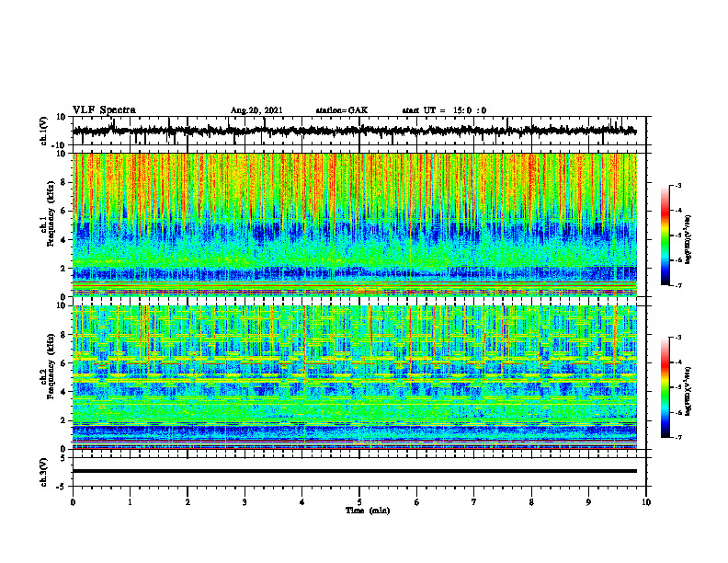The height and width of the screenshot is (563, 728).
Task: Click the "-4" tick on ch.2 colorbar
Action: coord(677,362)
